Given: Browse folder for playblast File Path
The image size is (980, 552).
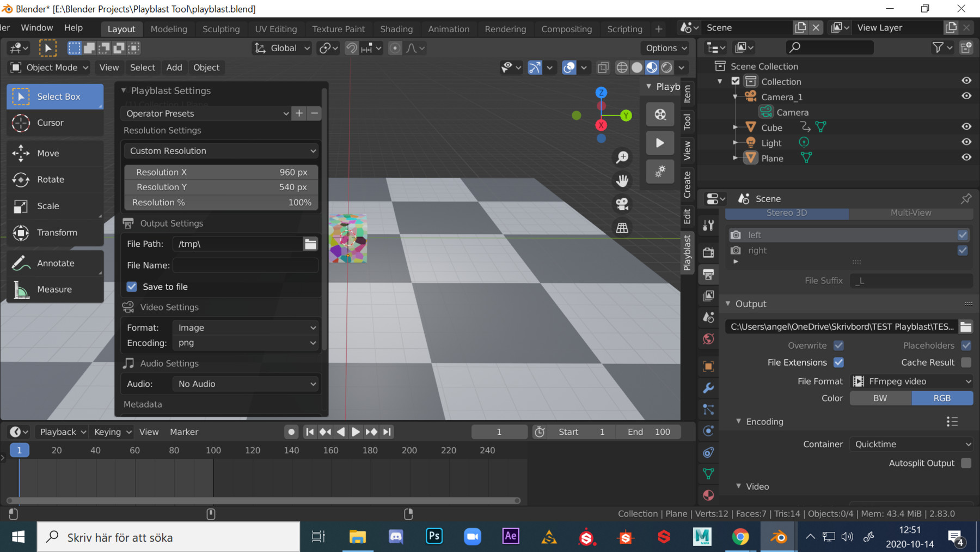Looking at the screenshot, I should point(310,244).
